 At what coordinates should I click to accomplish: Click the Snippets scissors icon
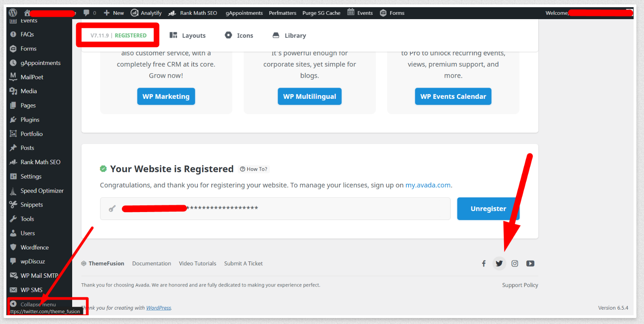[13, 204]
